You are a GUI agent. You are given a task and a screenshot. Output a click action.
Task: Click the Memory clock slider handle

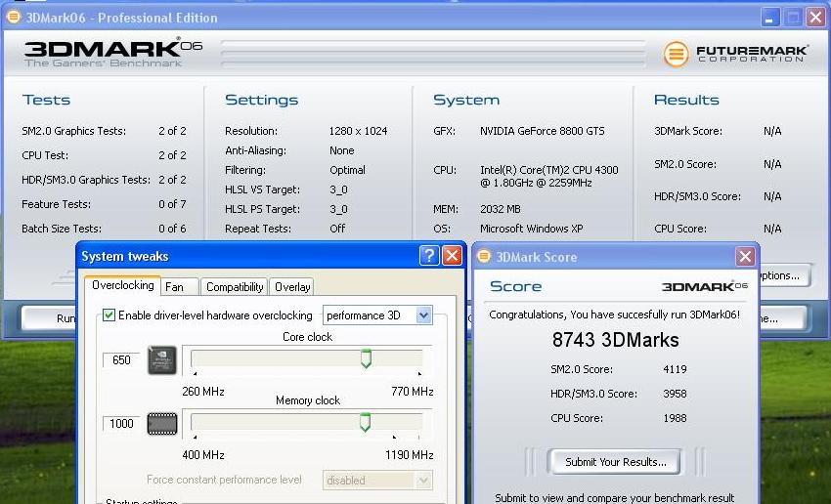point(365,422)
